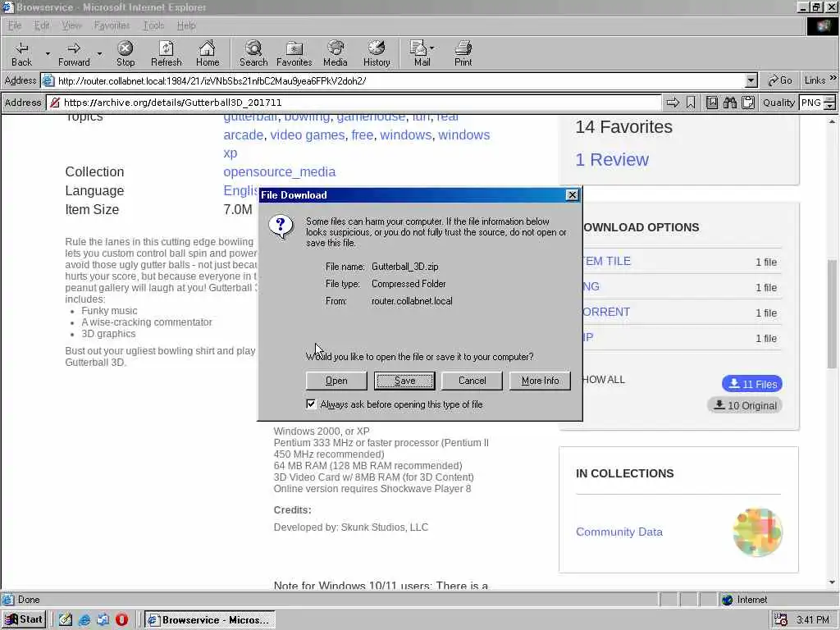Click the Browservice go arrow icon
The width and height of the screenshot is (840, 630).
pyautogui.click(x=673, y=103)
